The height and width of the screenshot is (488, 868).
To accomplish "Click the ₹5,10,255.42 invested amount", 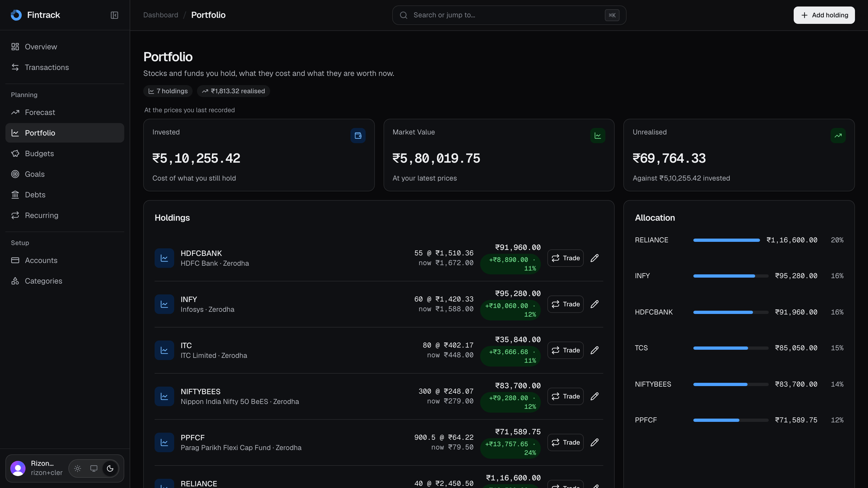I will pos(196,158).
